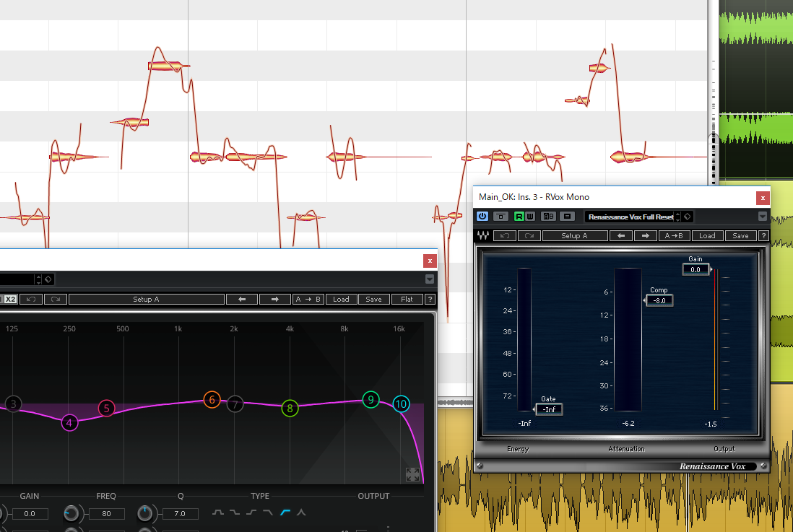The width and height of the screenshot is (793, 532).
Task: Select EQ band node 5
Action: [106, 408]
